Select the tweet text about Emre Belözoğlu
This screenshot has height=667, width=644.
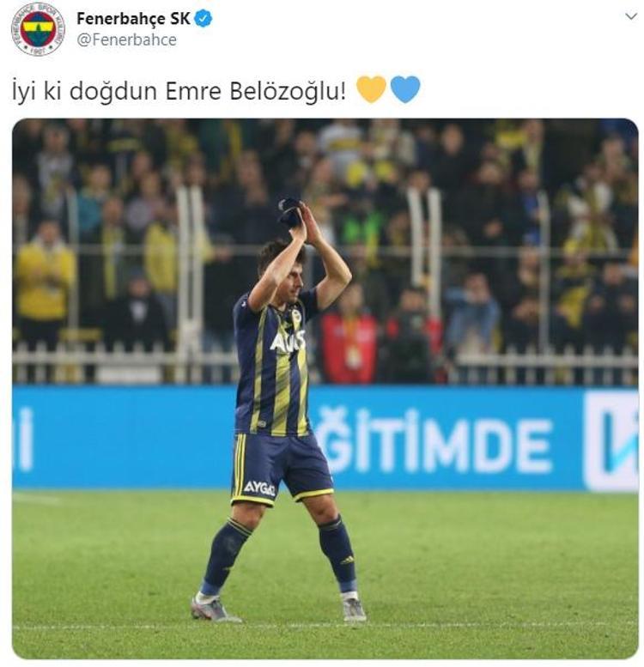(179, 91)
